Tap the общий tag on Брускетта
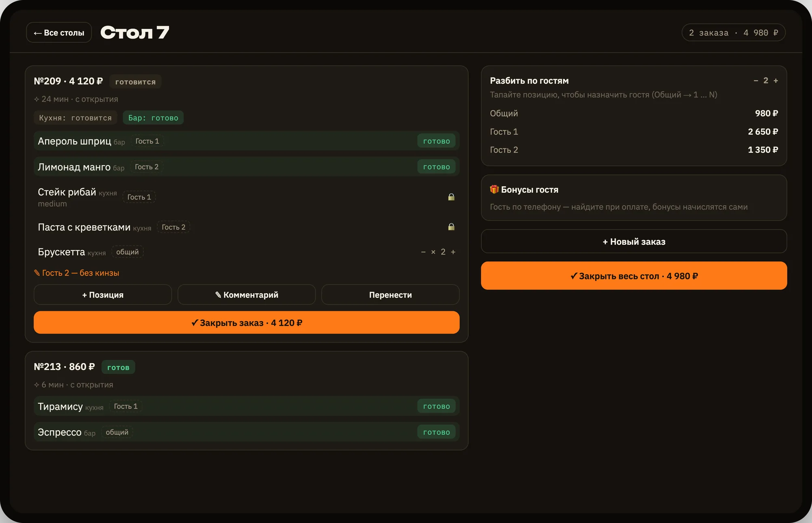Image resolution: width=812 pixels, height=523 pixels. click(x=127, y=252)
